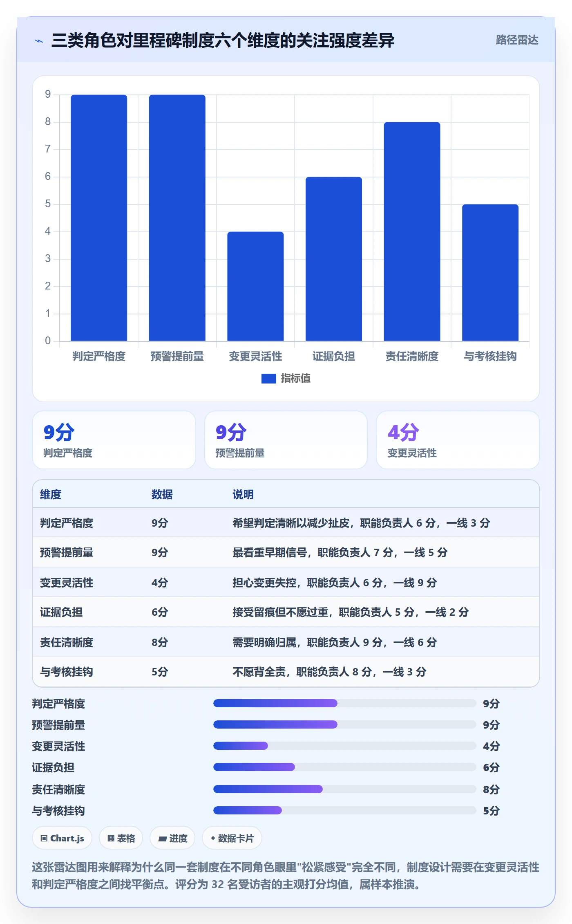572x924 pixels.
Task: Click the 预警提前量 progress bar
Action: tap(344, 724)
